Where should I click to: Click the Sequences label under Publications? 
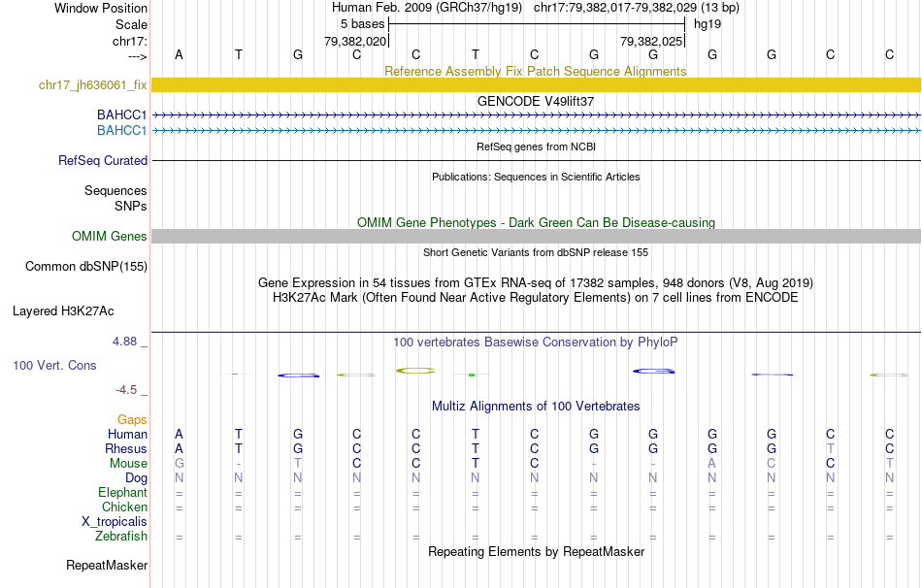point(115,190)
